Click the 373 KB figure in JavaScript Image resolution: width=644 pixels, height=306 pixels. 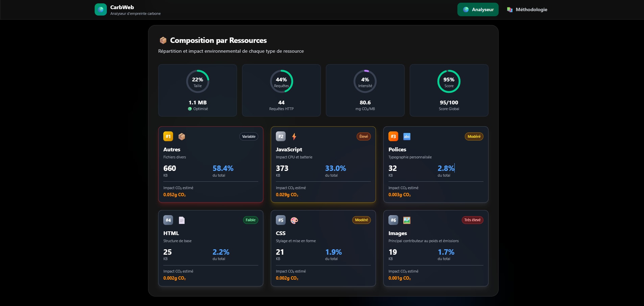coord(282,168)
